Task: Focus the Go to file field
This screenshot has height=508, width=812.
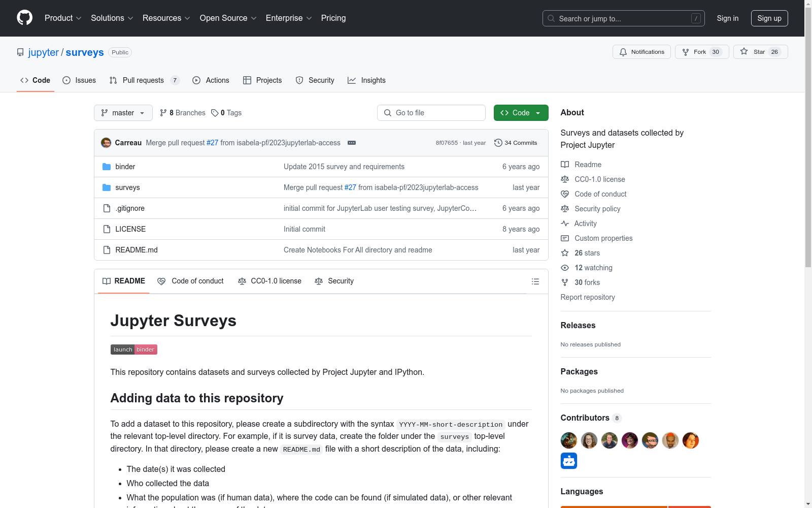Action: pos(431,113)
